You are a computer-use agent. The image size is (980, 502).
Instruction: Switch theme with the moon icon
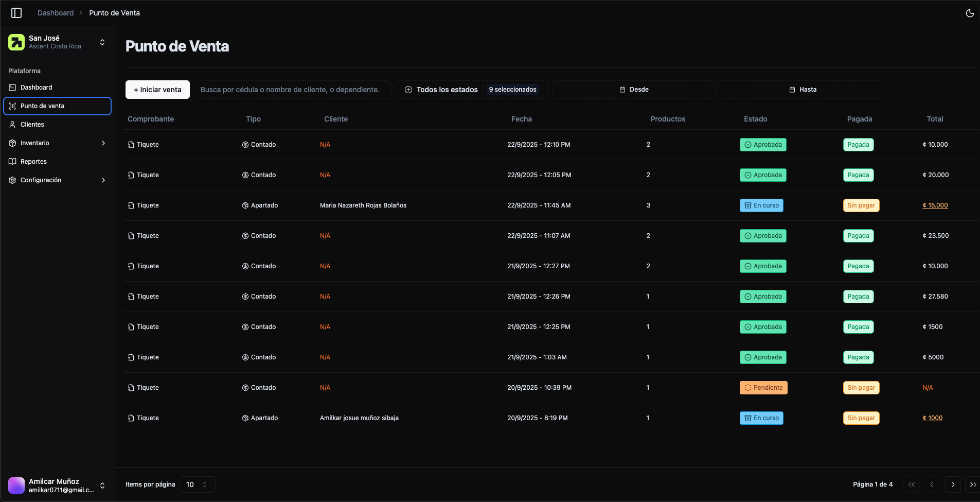click(x=970, y=13)
